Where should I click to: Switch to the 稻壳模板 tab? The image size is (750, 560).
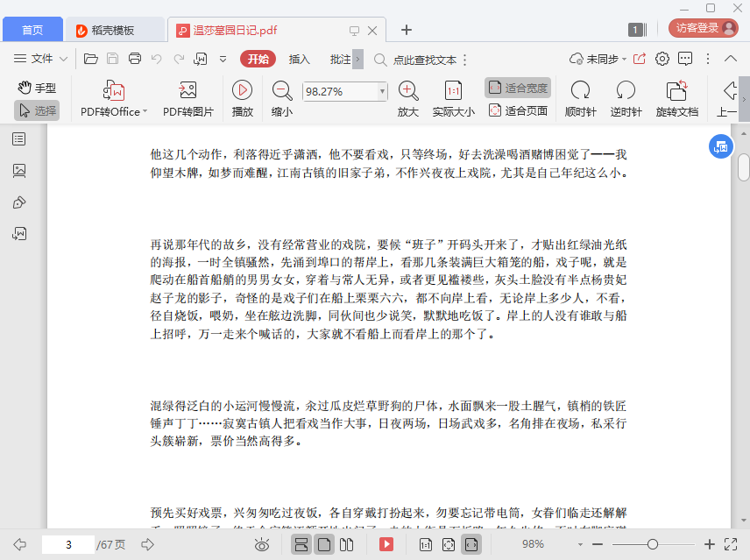pos(114,30)
